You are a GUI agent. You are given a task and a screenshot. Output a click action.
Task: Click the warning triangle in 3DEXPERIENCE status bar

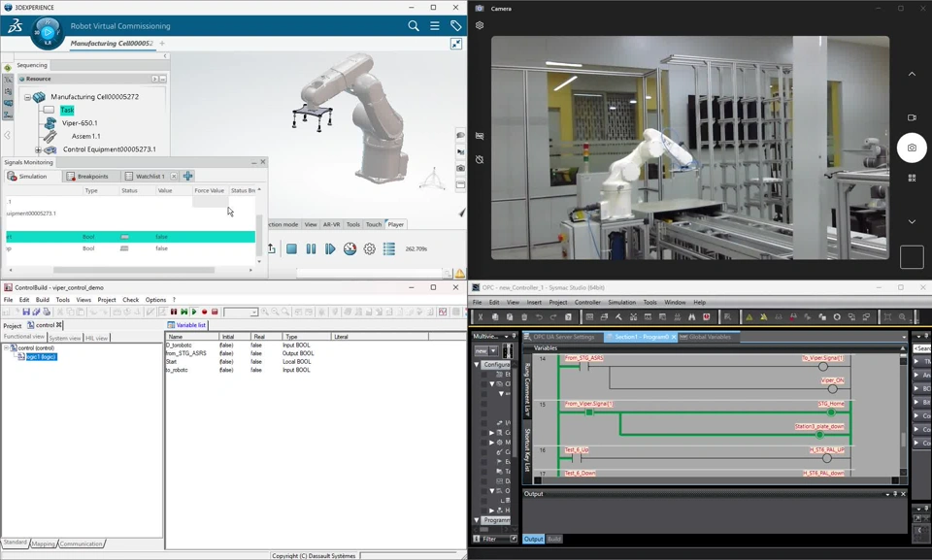460,274
